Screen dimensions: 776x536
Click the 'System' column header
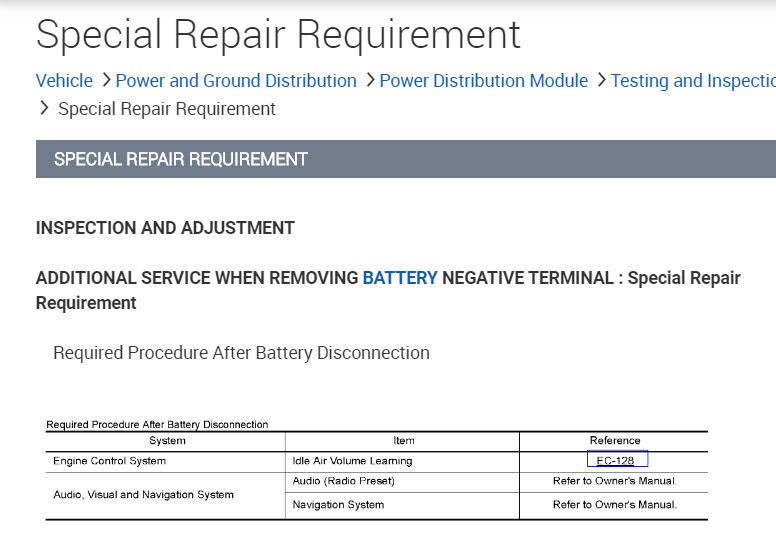167,440
